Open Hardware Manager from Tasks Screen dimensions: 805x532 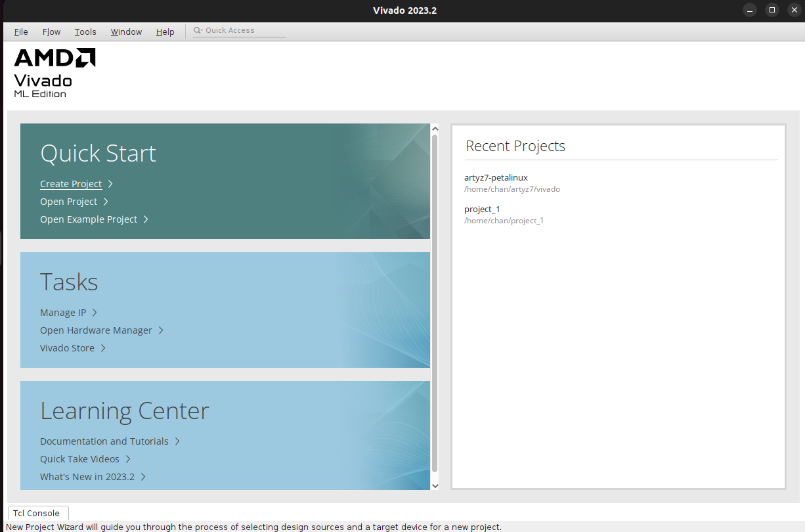pyautogui.click(x=96, y=330)
